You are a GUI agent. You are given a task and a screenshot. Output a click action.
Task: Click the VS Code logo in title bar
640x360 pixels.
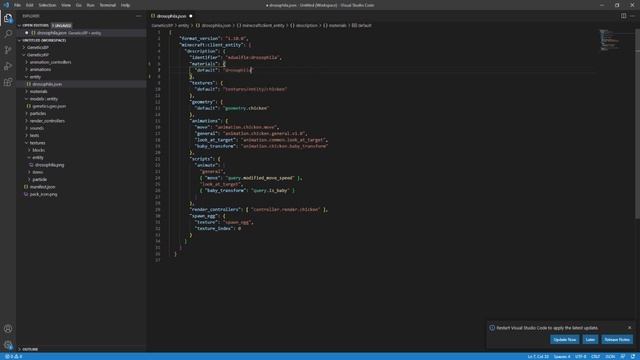6,5
